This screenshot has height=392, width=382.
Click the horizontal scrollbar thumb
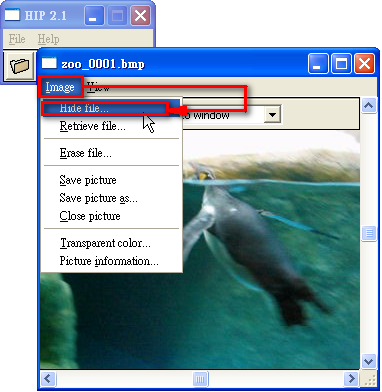click(200, 379)
